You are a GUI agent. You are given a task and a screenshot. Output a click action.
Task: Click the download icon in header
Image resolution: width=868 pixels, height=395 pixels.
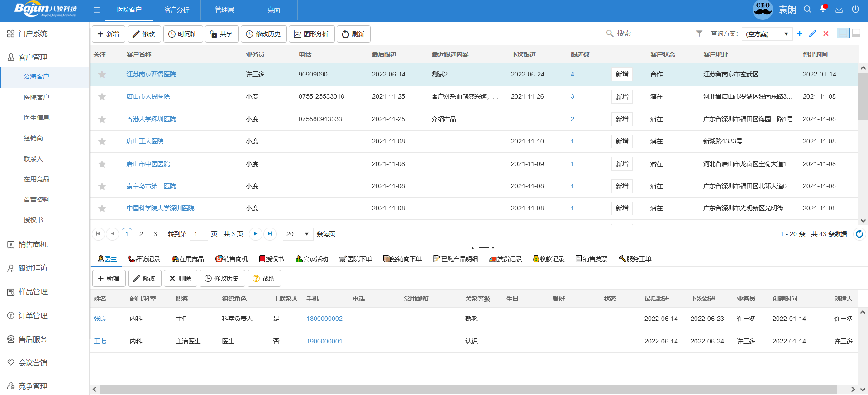[839, 10]
